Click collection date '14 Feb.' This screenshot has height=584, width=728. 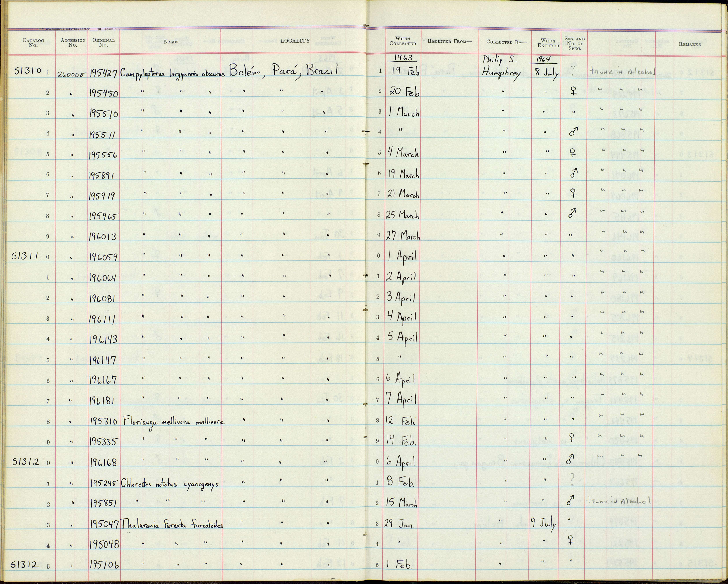tap(401, 440)
